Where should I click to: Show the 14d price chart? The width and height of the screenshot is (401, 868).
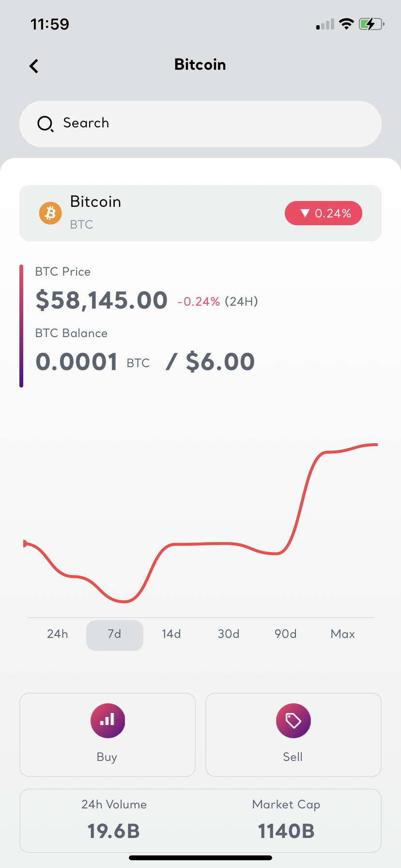(171, 634)
